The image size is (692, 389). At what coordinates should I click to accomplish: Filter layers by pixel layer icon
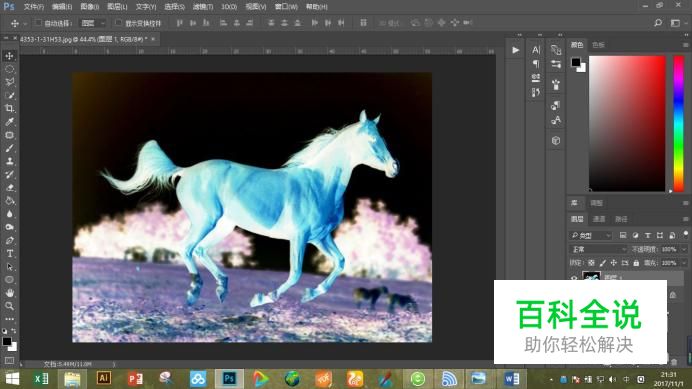tap(623, 235)
